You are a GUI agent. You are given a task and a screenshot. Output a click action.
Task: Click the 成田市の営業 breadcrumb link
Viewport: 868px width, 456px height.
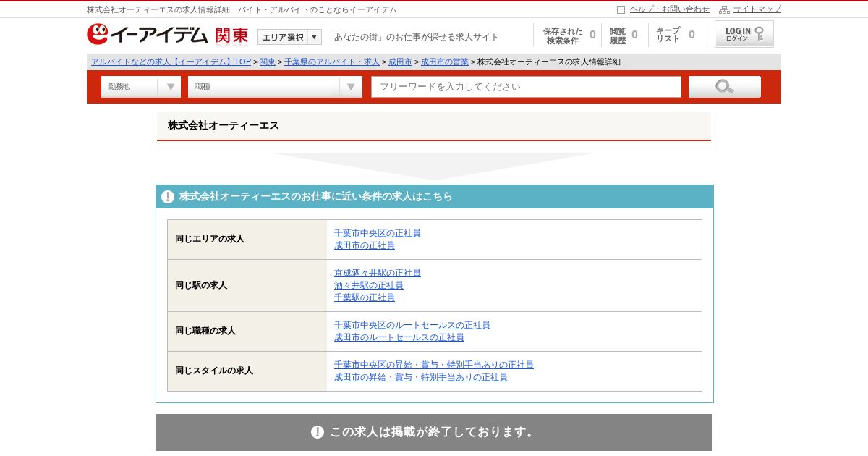[x=444, y=62]
